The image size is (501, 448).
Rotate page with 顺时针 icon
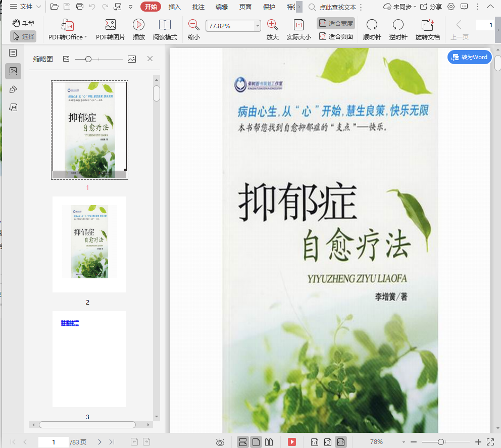(372, 25)
